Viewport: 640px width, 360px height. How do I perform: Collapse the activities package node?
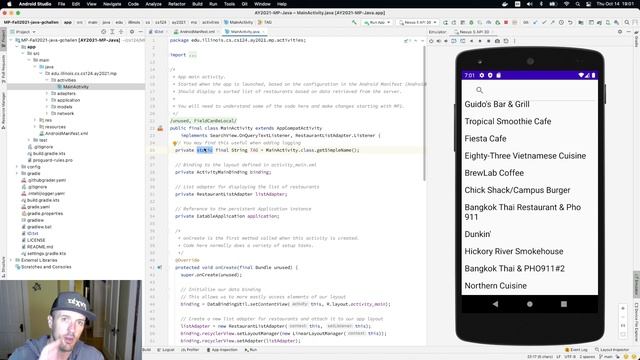click(x=47, y=80)
